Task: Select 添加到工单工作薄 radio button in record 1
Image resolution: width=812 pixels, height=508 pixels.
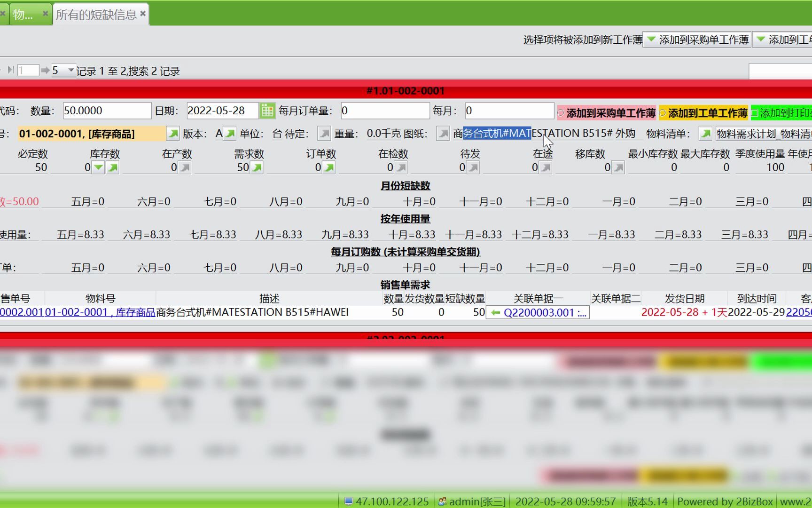Action: point(663,113)
